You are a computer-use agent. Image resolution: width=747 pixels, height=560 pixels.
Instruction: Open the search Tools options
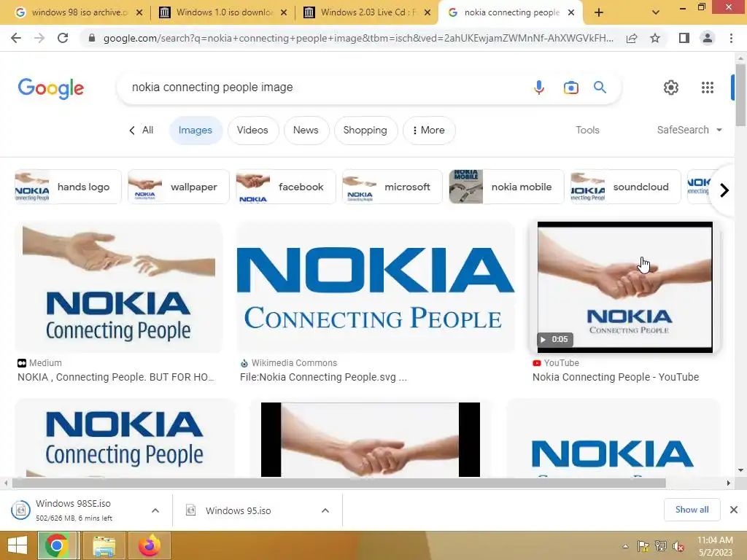click(587, 130)
